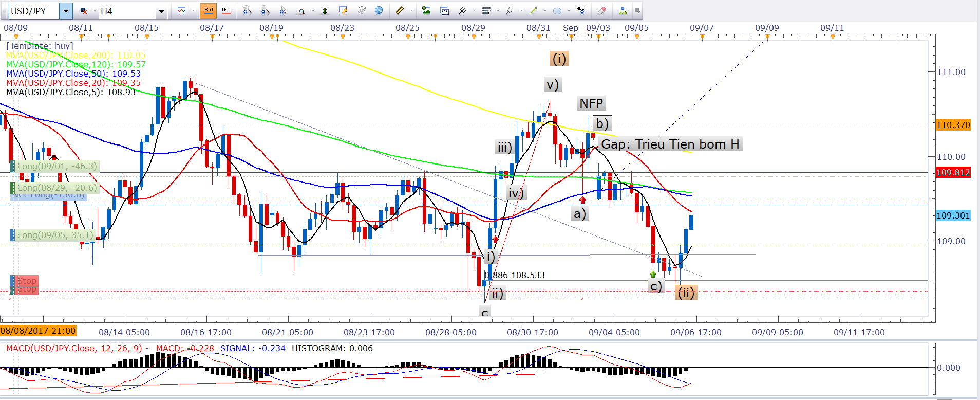Click the Long(09/01, -46.3) position label
Screen dimensions: 980x400
pyautogui.click(x=56, y=167)
